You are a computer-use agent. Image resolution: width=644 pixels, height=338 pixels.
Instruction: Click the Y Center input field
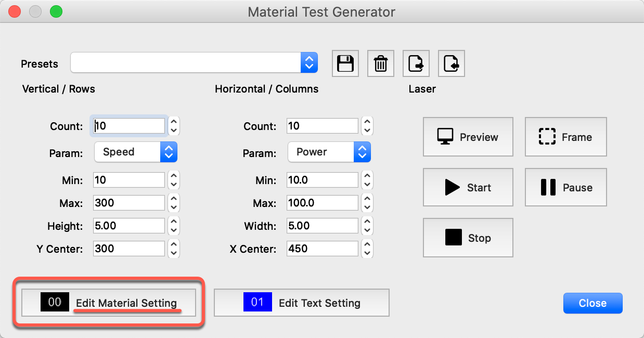click(129, 249)
